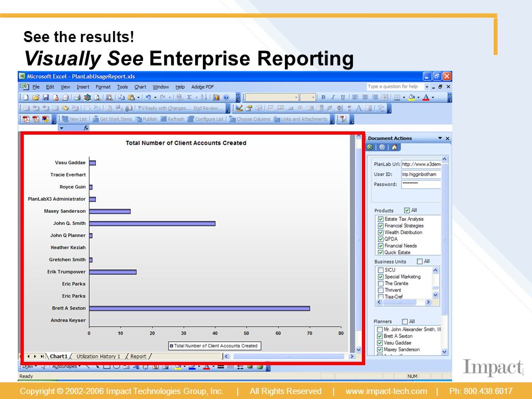Open the Document Actions pane dropdown arrow
The image size is (532, 399).
[440, 138]
